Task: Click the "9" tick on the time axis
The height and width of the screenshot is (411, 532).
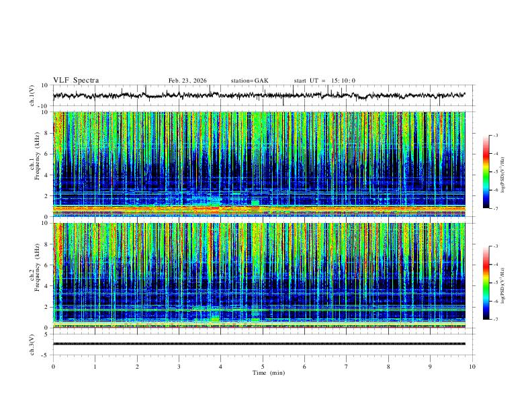Action: 430,367
